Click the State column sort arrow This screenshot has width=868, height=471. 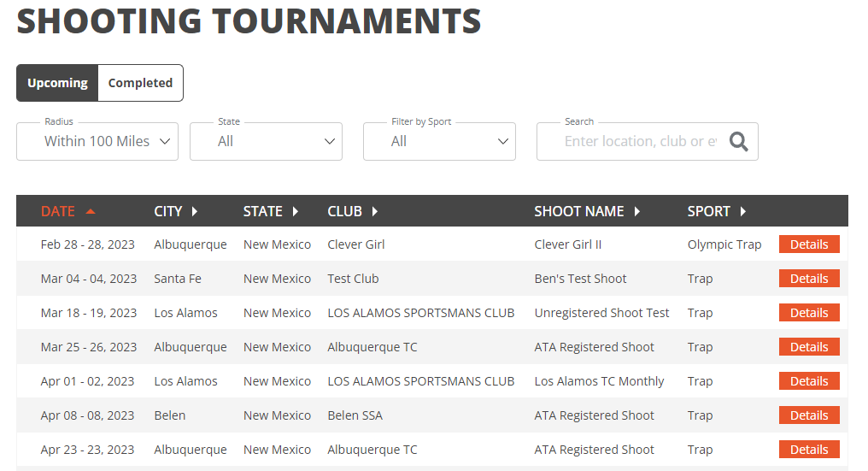click(295, 211)
